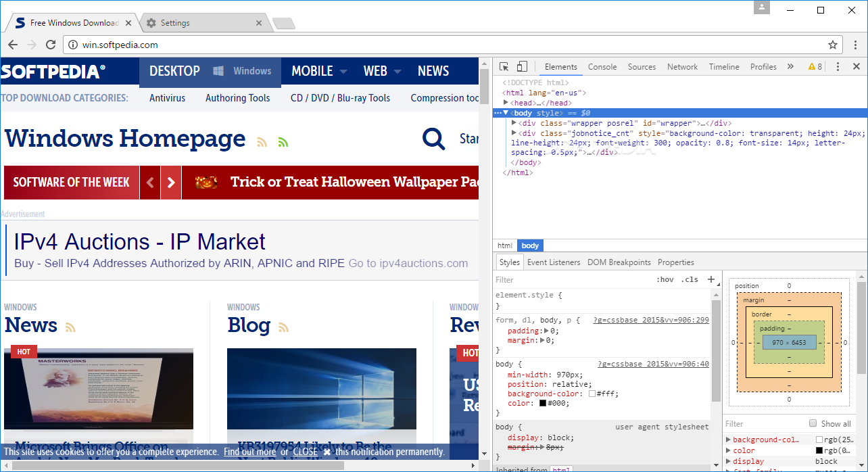The width and height of the screenshot is (868, 472).
Task: Open the Authoring Tools category
Action: [238, 98]
